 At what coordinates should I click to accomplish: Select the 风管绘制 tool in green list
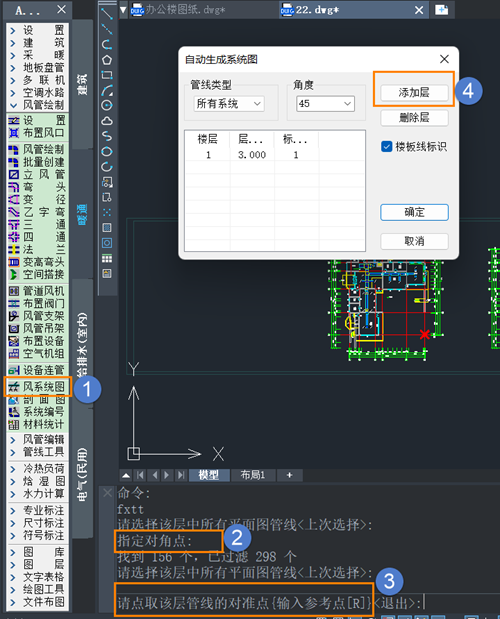(37, 149)
